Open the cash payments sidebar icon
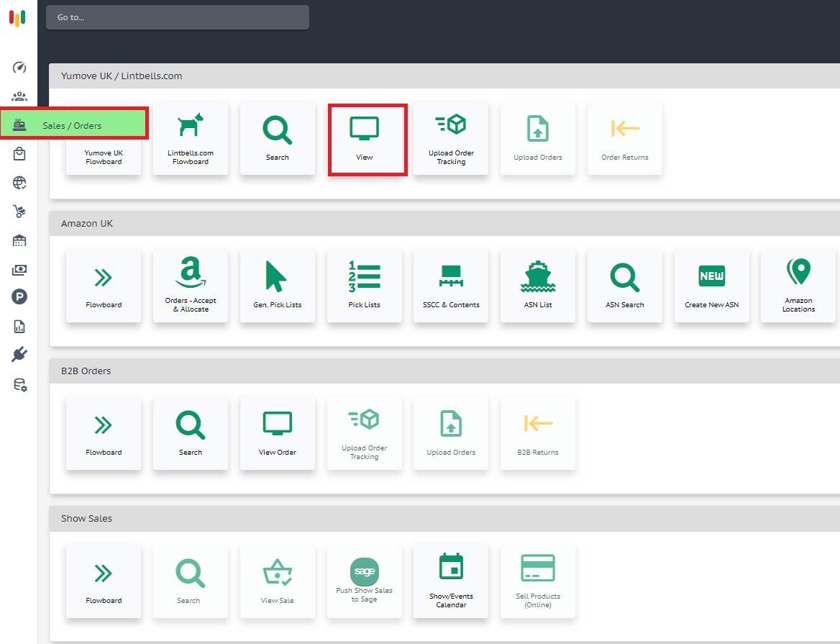The image size is (840, 644). click(19, 270)
